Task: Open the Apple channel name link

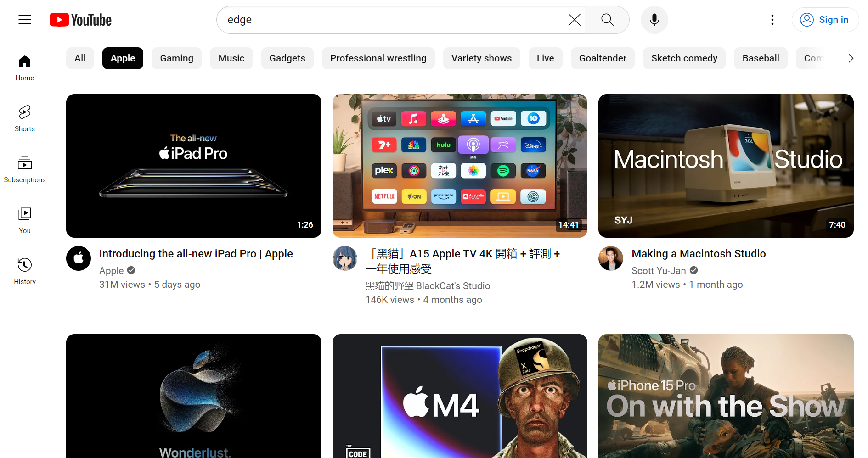Action: pos(112,271)
